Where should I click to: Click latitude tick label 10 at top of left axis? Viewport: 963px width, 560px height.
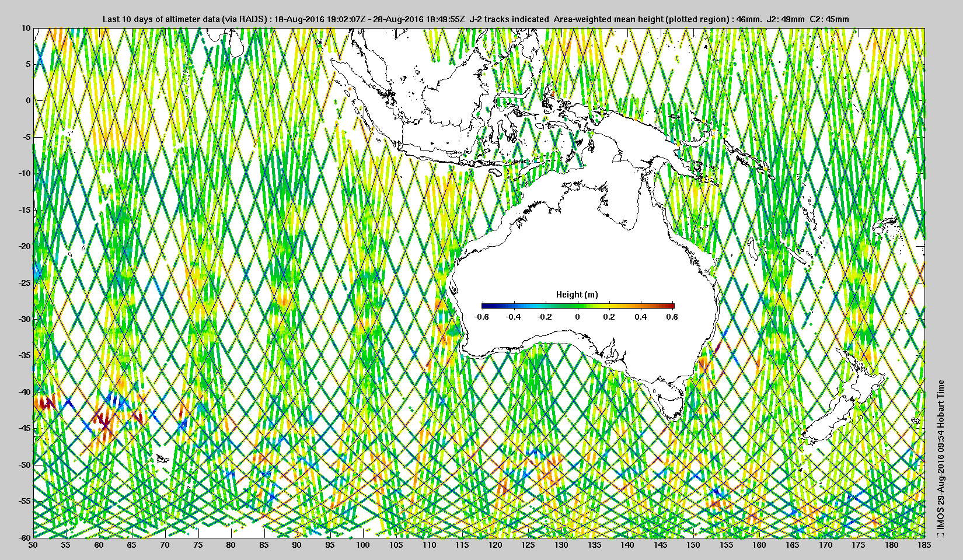26,28
